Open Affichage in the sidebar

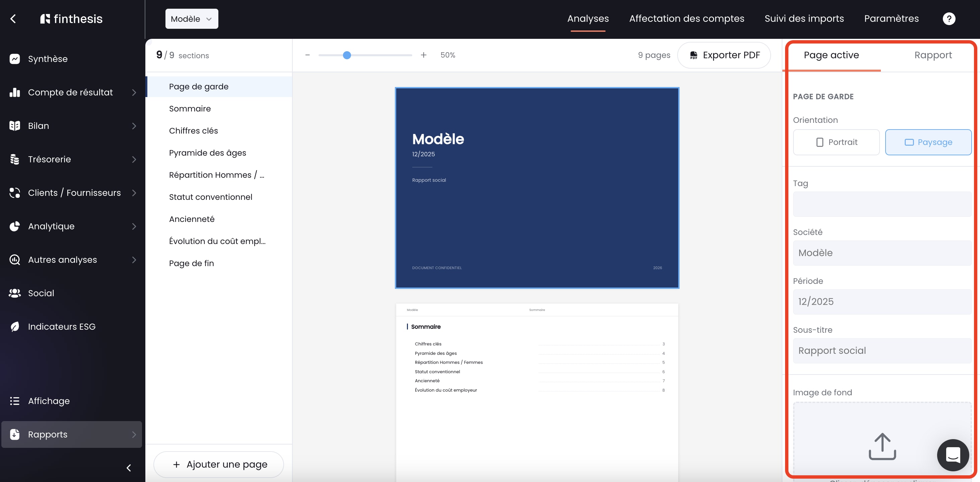(x=72, y=401)
